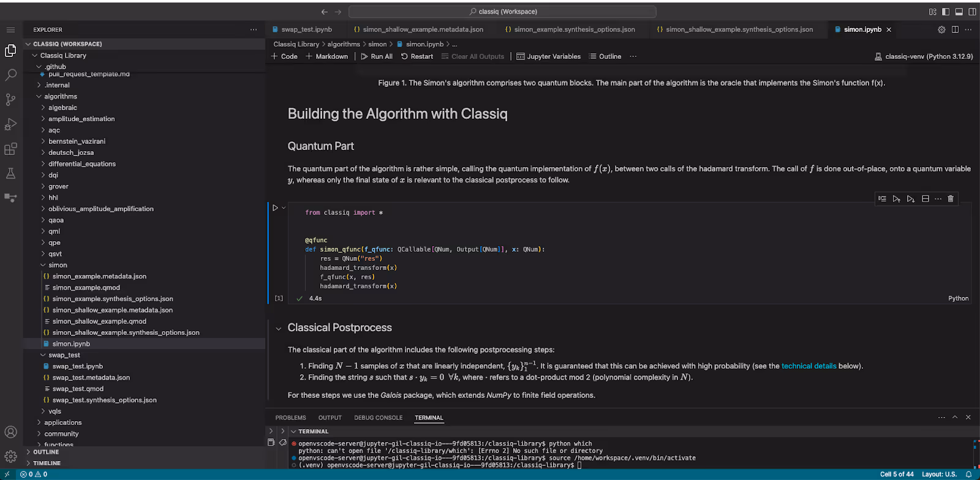Screen dimensions: 980x480
Task: Open the Search view in activity bar
Action: pos(10,75)
